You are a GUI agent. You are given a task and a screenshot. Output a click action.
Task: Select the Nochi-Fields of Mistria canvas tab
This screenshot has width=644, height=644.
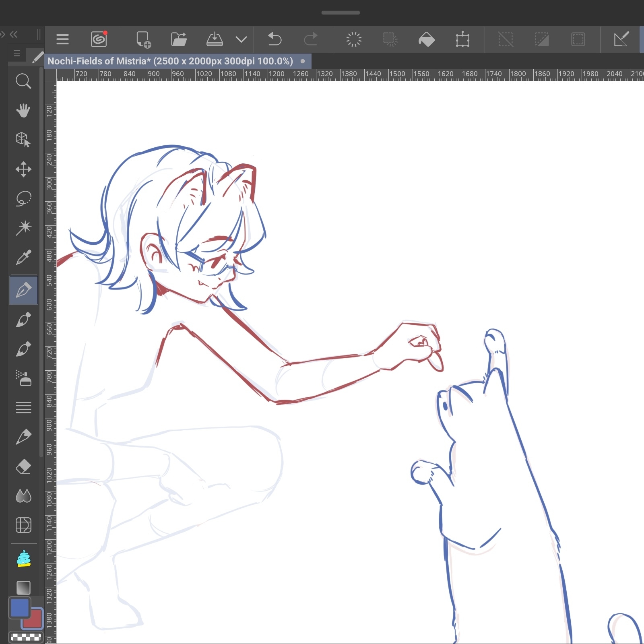170,61
